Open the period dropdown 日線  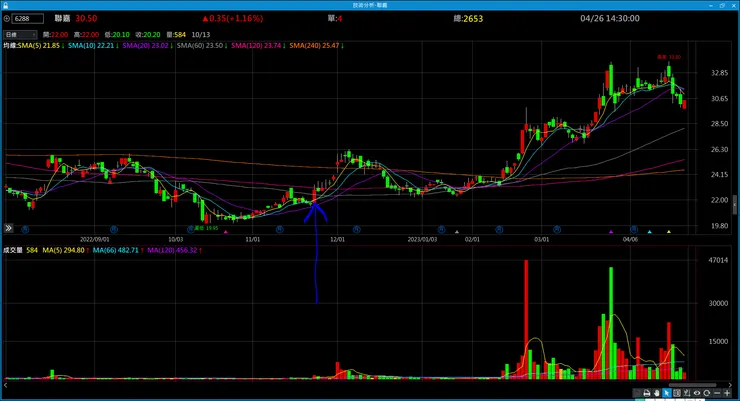pyautogui.click(x=20, y=34)
